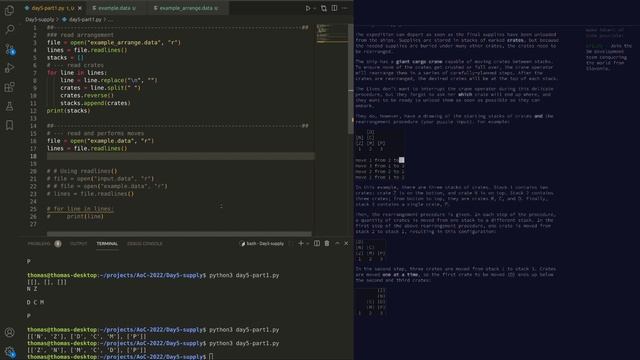Viewport: 640px width, 360px height.
Task: Open the Explorer view in the activity bar
Action: click(x=9, y=10)
